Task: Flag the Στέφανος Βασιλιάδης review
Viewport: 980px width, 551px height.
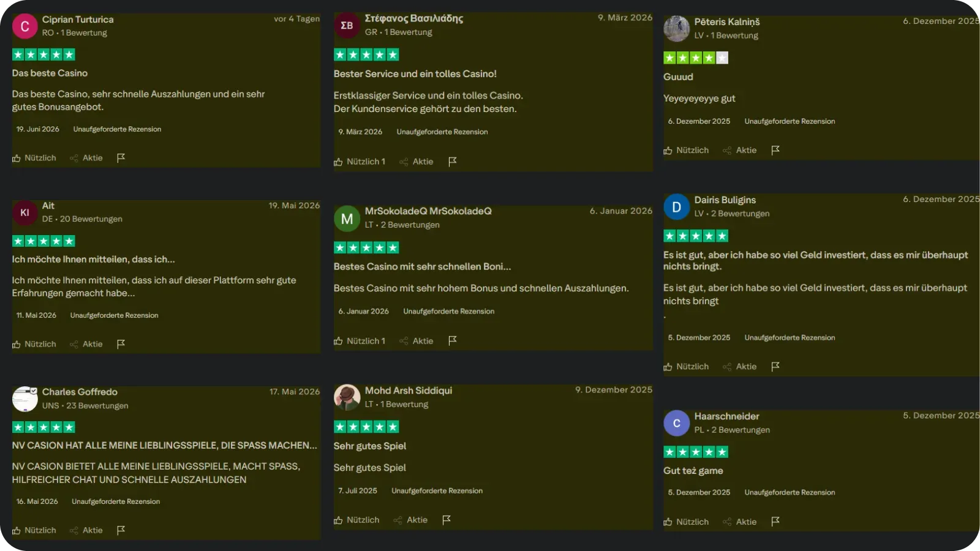Action: [452, 162]
